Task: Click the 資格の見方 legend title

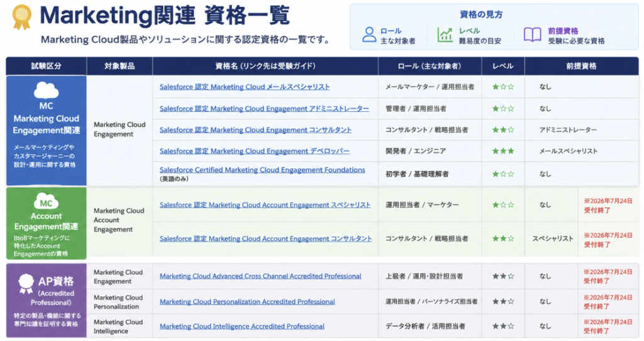Action: coord(481,14)
